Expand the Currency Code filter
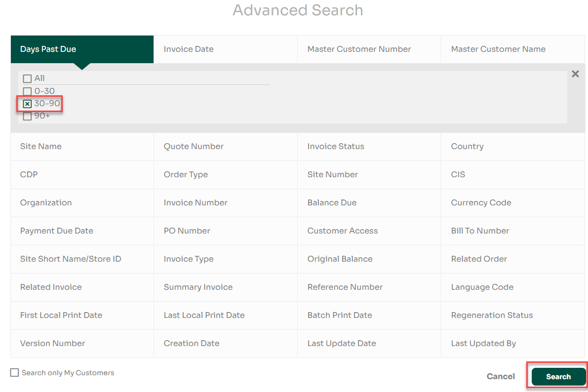Viewport: 588px width, 392px height. coord(481,202)
